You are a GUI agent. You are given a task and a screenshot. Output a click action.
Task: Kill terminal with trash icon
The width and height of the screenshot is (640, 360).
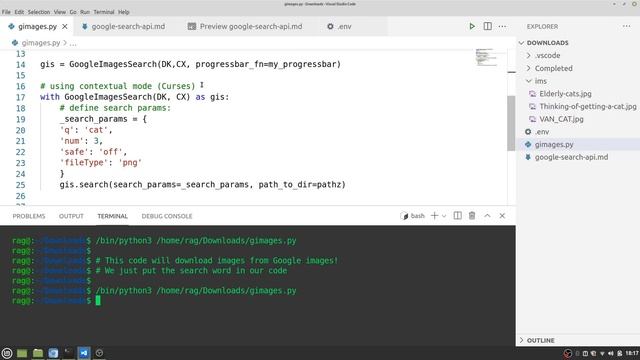click(x=472, y=216)
